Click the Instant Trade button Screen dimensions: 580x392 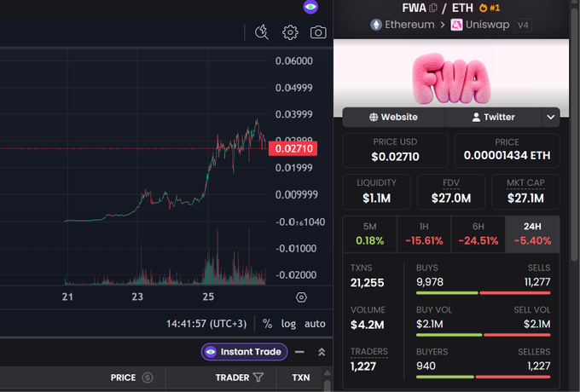point(245,352)
